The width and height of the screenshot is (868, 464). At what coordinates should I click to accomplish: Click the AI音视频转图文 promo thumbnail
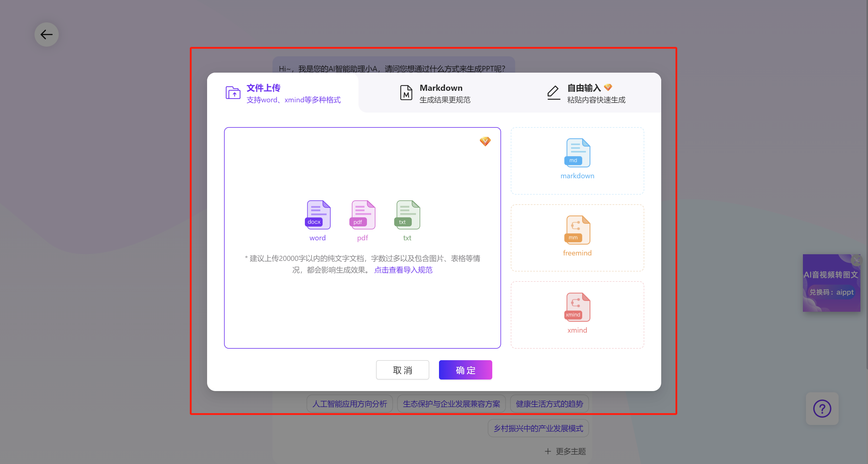click(x=831, y=284)
